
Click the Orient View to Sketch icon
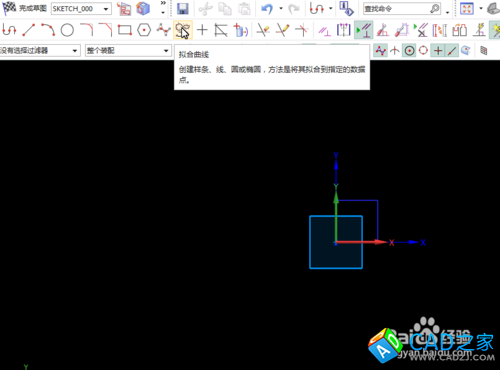click(124, 9)
